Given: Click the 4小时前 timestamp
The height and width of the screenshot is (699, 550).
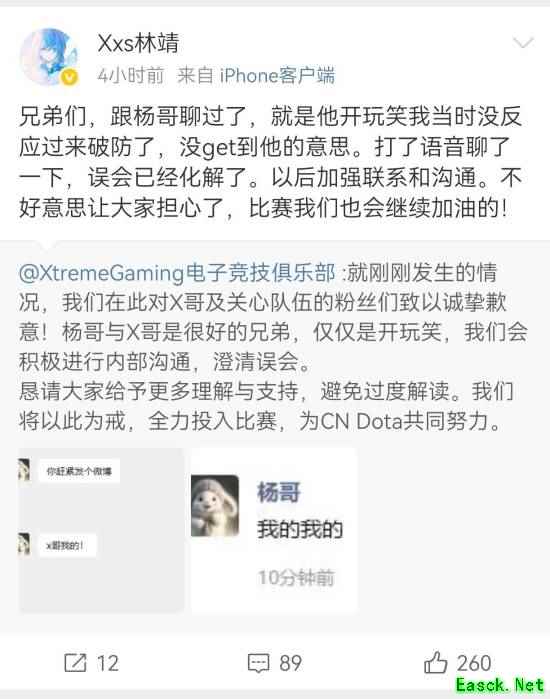Looking at the screenshot, I should 131,76.
